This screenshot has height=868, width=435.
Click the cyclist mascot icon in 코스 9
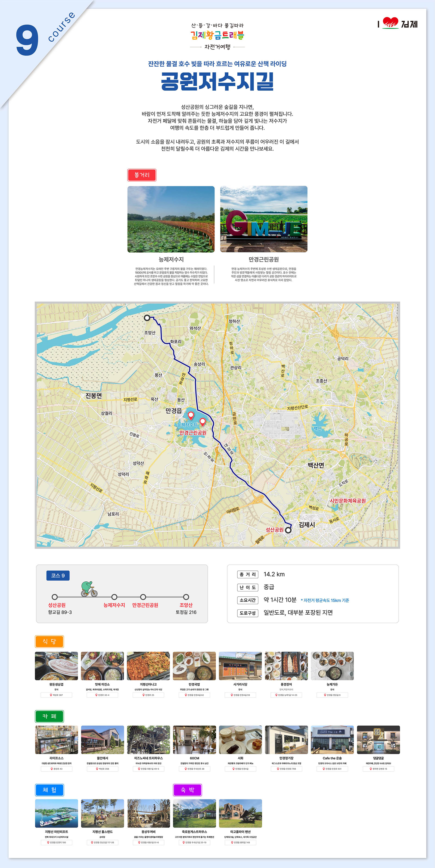pyautogui.click(x=89, y=589)
